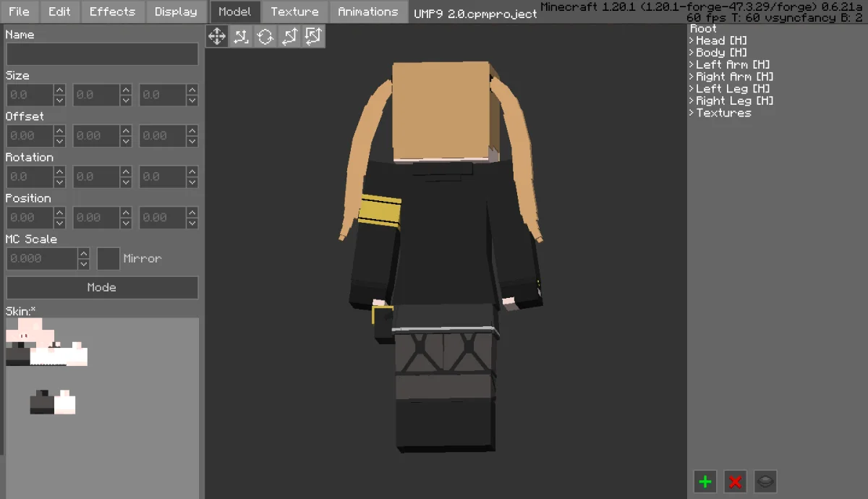Increase MC Scale with the up arrow
The height and width of the screenshot is (499, 868).
pyautogui.click(x=84, y=253)
